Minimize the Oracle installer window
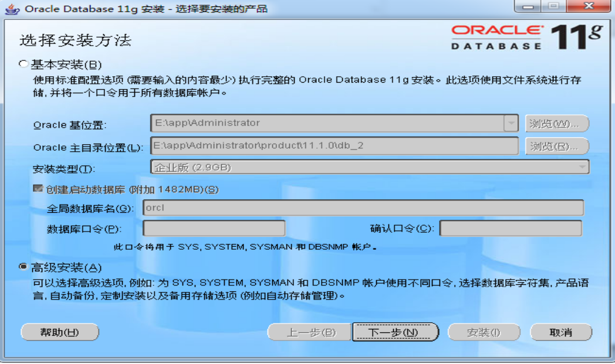 [528, 6]
